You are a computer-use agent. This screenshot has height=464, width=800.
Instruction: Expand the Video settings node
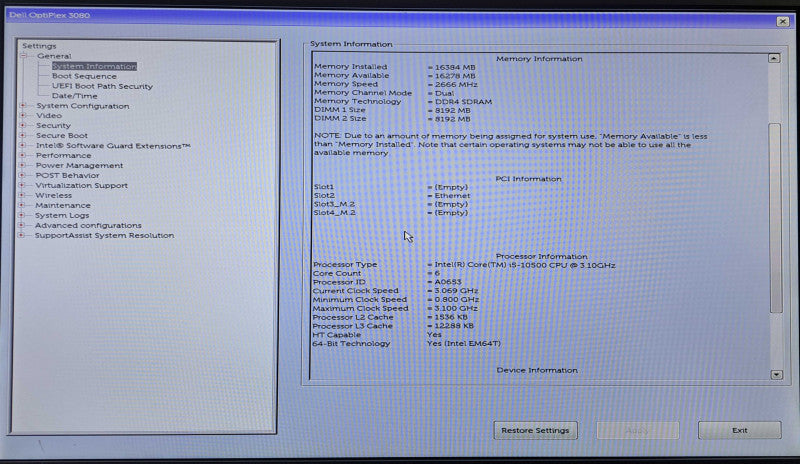[x=22, y=115]
